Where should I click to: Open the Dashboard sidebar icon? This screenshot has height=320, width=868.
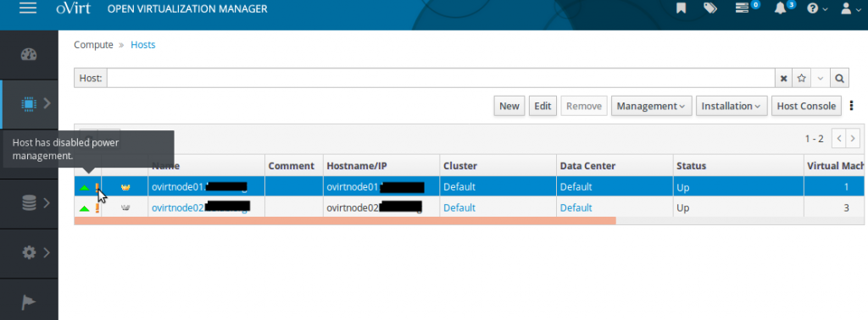tap(29, 55)
